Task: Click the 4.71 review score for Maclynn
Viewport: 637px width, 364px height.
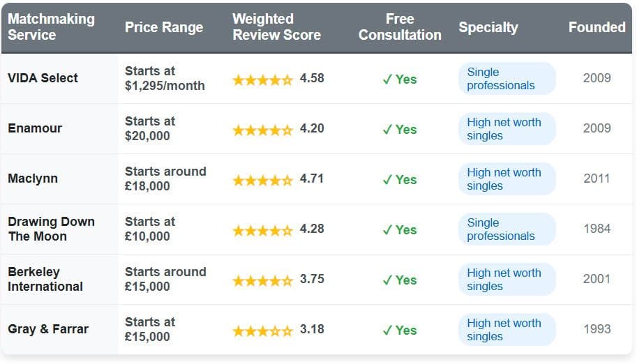Action: pyautogui.click(x=312, y=179)
